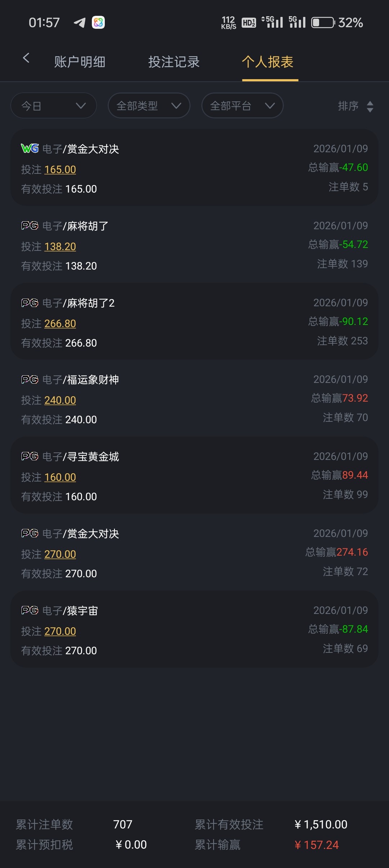Open the 今日 date filter dropdown
Viewport: 389px width, 868px height.
coord(54,106)
